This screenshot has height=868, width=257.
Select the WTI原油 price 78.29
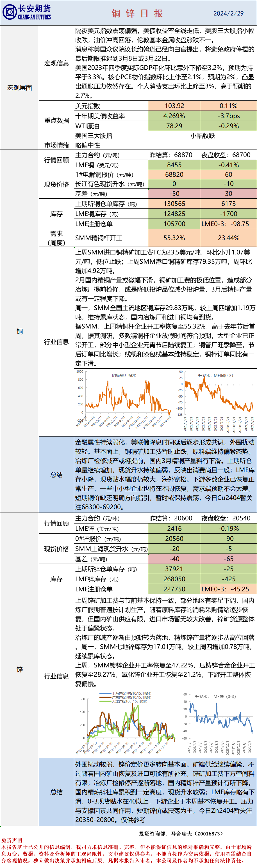coord(174,126)
